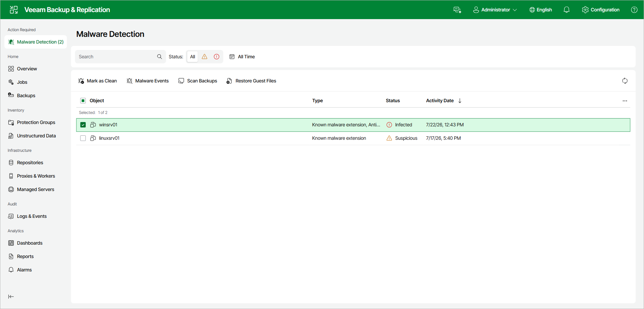
Task: Click the Suspicious warning icon for linuxsrv01
Action: 389,138
